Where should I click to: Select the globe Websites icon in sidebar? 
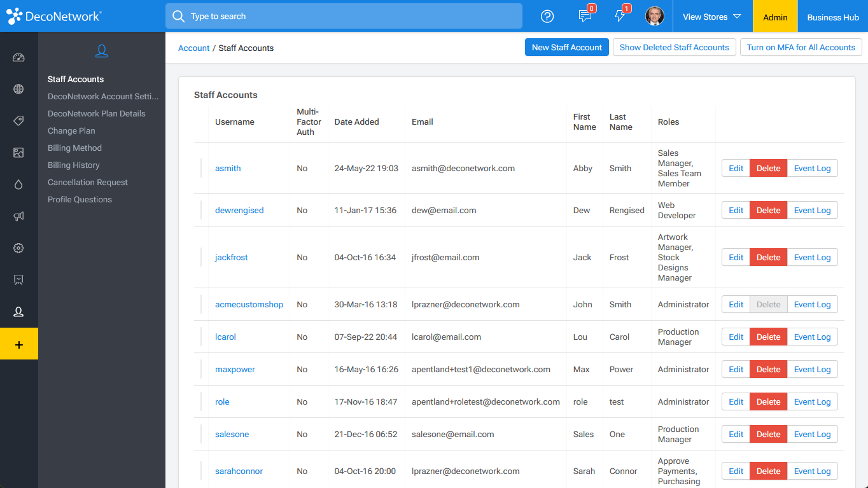coord(19,88)
